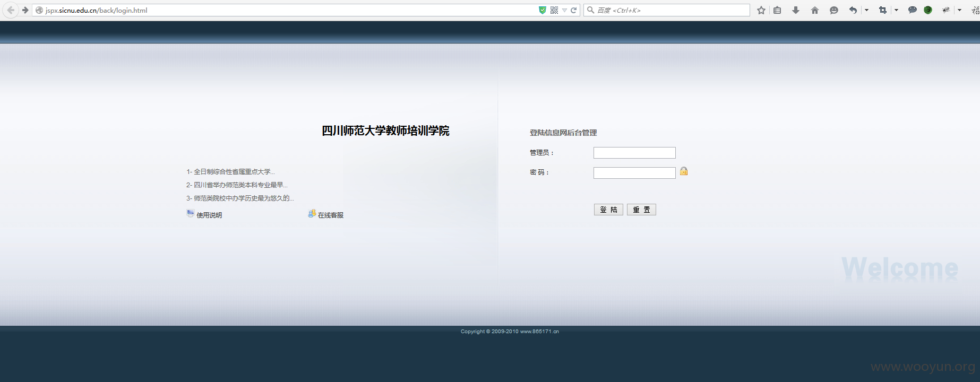This screenshot has width=980, height=382.
Task: Click the 登陆信息网后台管理 heading text
Action: [563, 133]
